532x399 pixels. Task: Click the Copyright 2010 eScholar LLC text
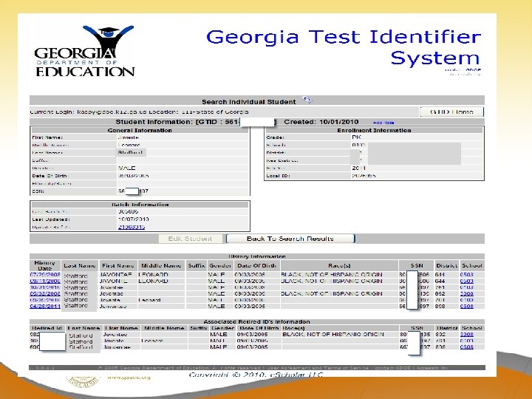click(x=256, y=375)
